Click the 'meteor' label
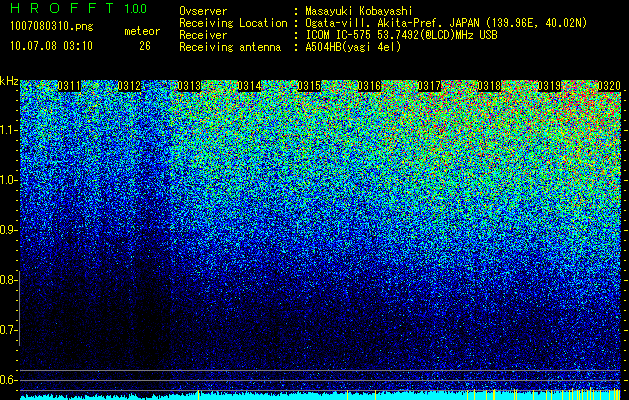629x400 pixels. click(142, 31)
